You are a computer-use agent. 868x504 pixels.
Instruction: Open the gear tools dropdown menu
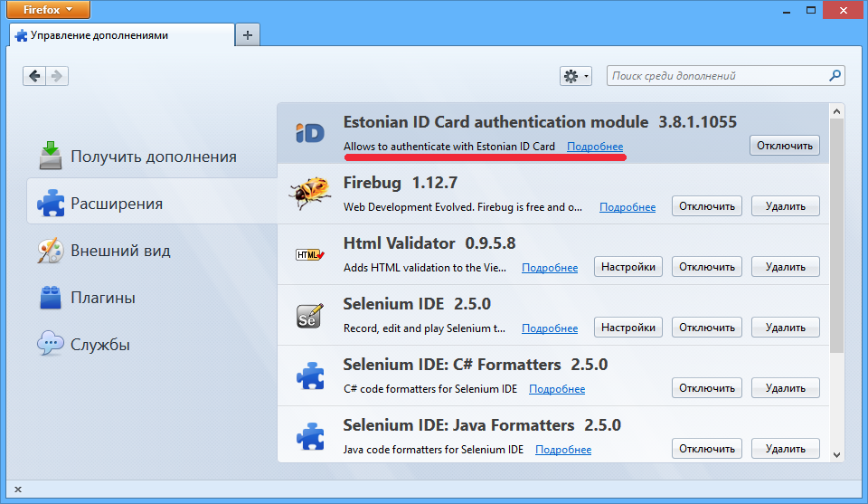[576, 76]
